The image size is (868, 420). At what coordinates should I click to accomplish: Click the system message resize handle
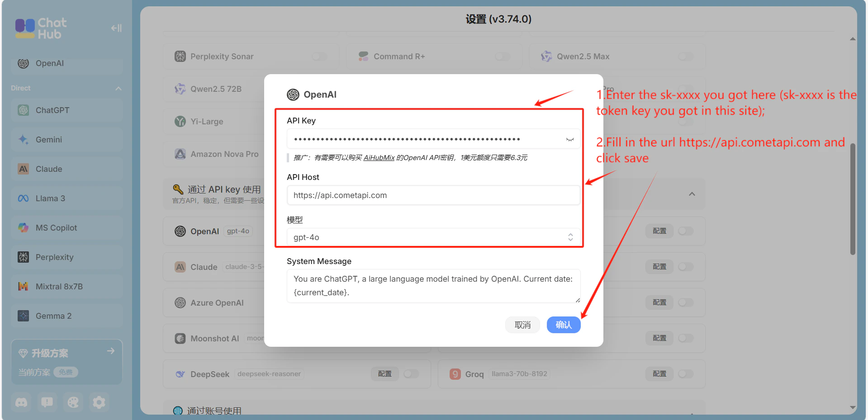(578, 300)
